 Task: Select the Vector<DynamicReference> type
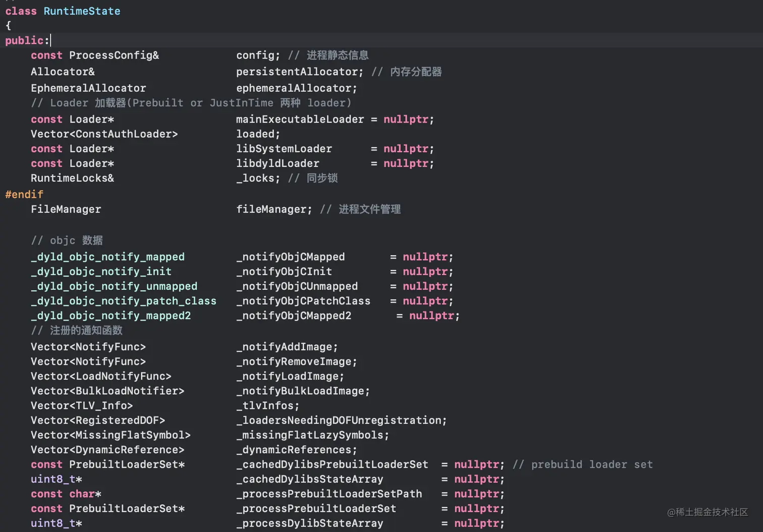click(x=107, y=449)
